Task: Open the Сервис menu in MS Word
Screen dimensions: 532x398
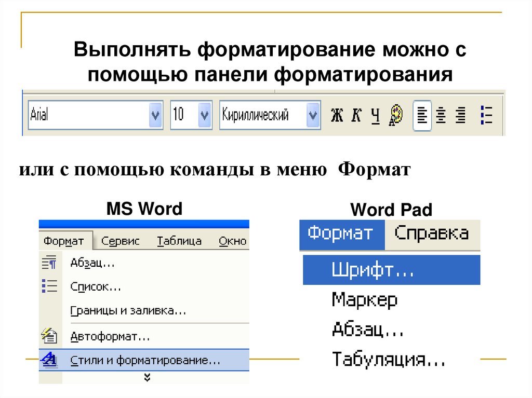Action: (121, 241)
